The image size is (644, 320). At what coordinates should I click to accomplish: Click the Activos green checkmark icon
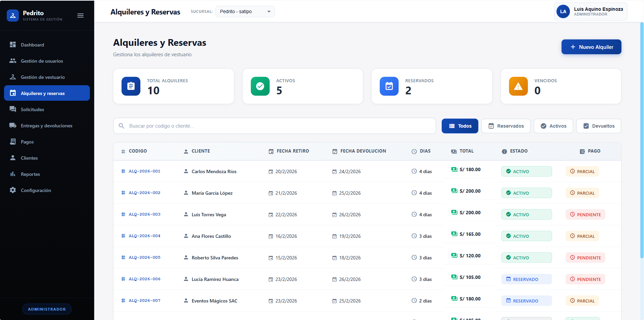(260, 86)
